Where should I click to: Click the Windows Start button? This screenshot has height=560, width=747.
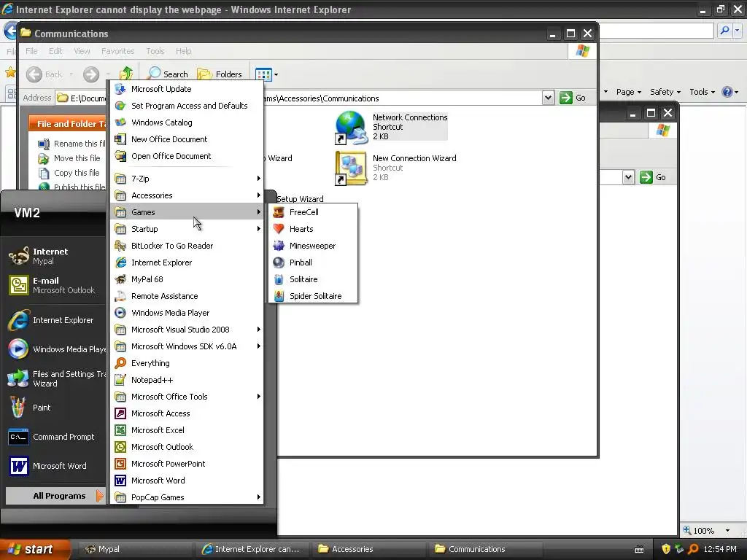[35, 549]
